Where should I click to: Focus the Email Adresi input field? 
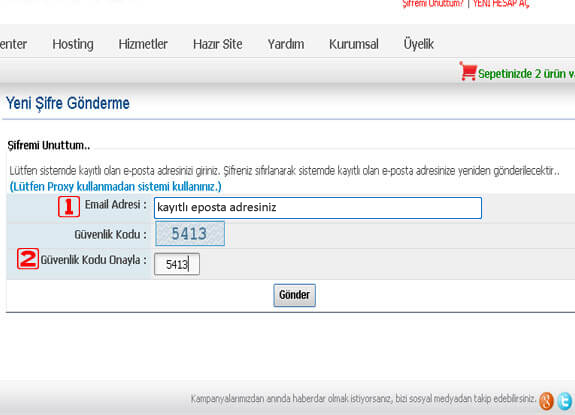pyautogui.click(x=318, y=208)
